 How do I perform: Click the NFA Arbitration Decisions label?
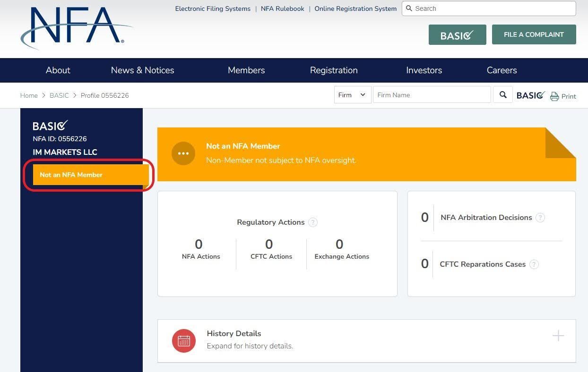tap(486, 218)
